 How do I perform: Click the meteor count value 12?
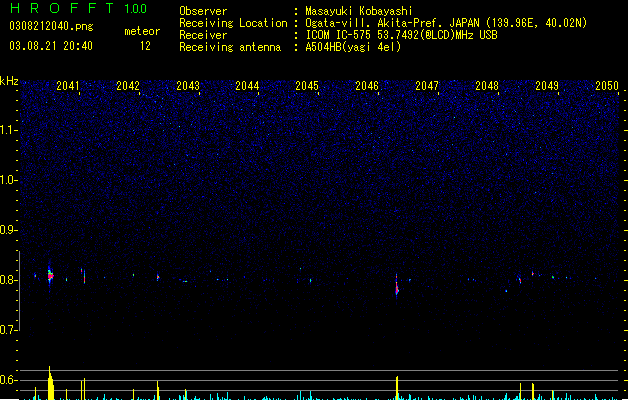click(145, 46)
